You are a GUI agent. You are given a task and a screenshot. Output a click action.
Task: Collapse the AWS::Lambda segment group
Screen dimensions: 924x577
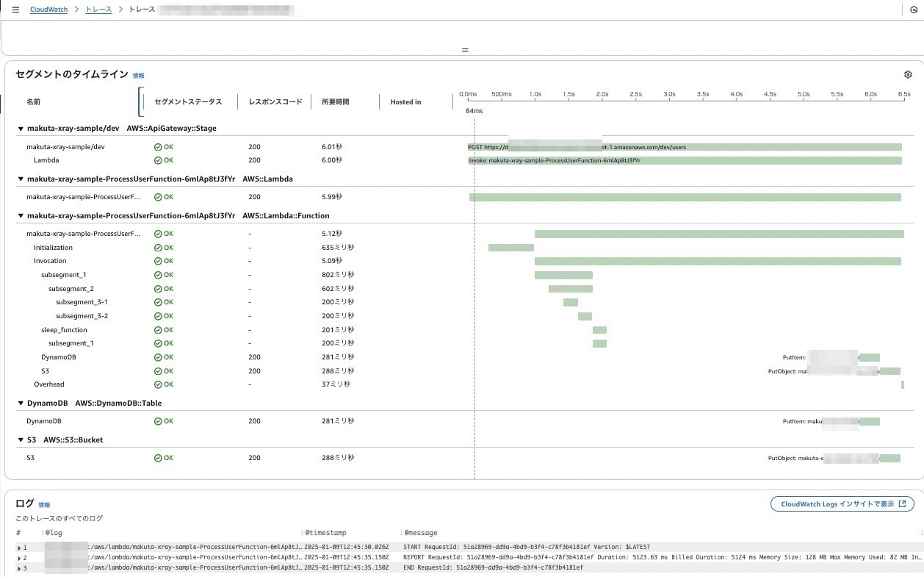[x=21, y=179]
